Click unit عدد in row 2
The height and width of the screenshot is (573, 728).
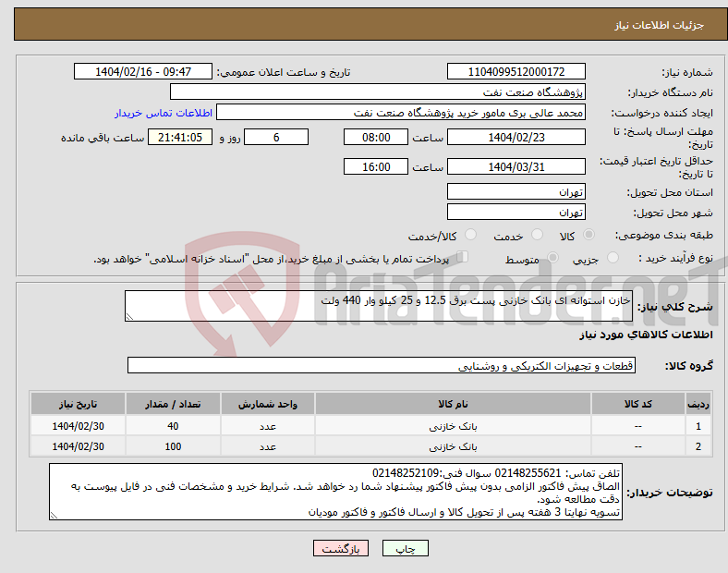(x=268, y=446)
